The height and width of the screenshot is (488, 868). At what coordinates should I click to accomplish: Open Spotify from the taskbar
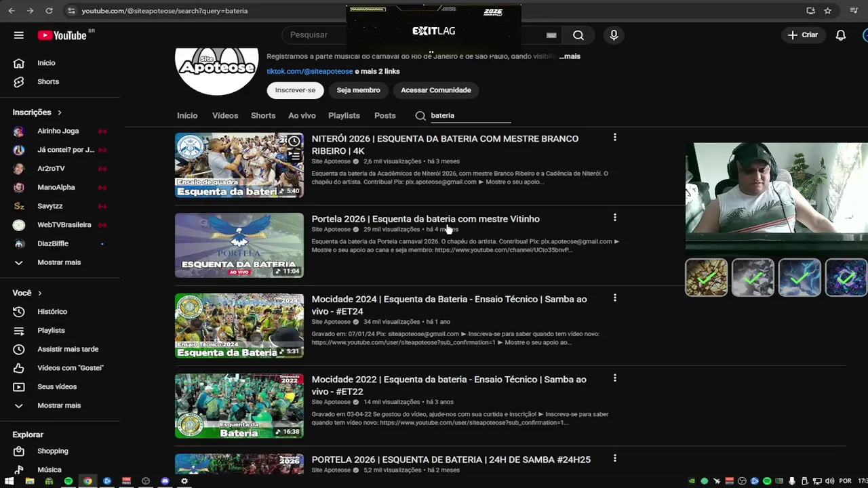[x=68, y=481]
